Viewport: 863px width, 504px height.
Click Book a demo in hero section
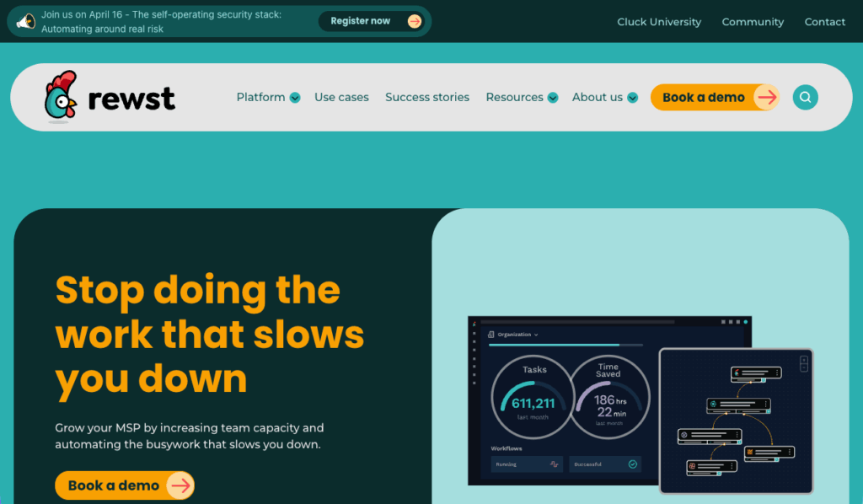click(x=125, y=485)
